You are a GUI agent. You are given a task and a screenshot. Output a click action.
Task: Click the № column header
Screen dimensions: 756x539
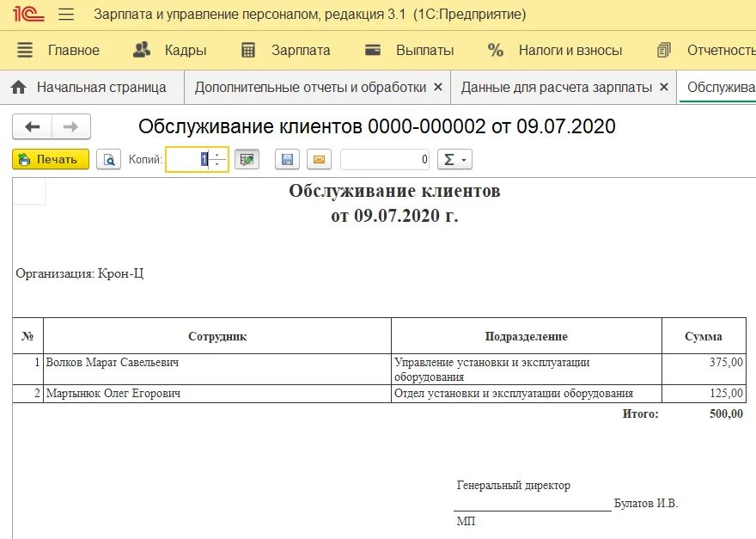click(x=28, y=336)
